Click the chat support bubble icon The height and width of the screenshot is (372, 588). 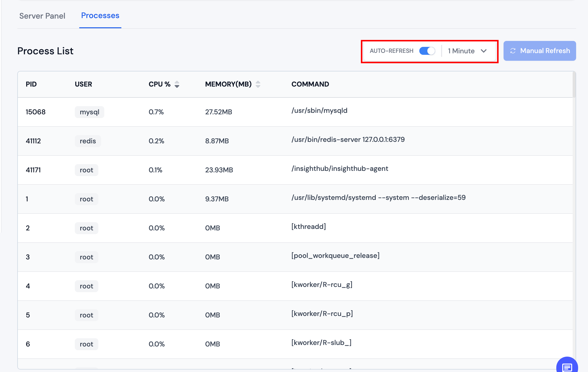(567, 367)
